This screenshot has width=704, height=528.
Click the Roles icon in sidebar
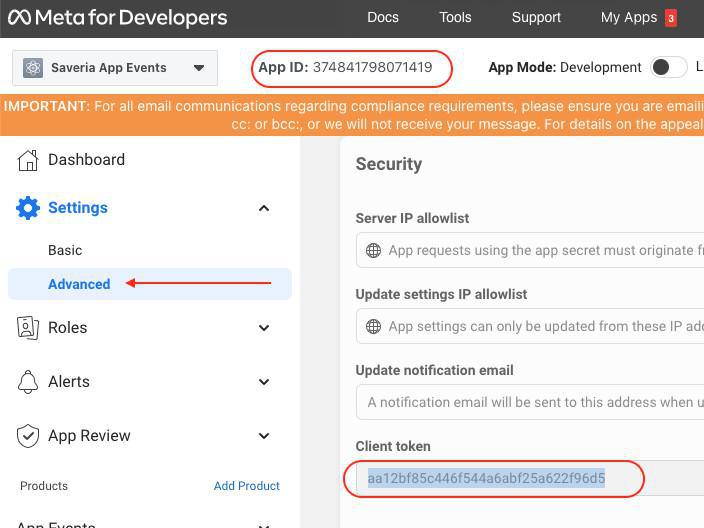click(x=29, y=328)
